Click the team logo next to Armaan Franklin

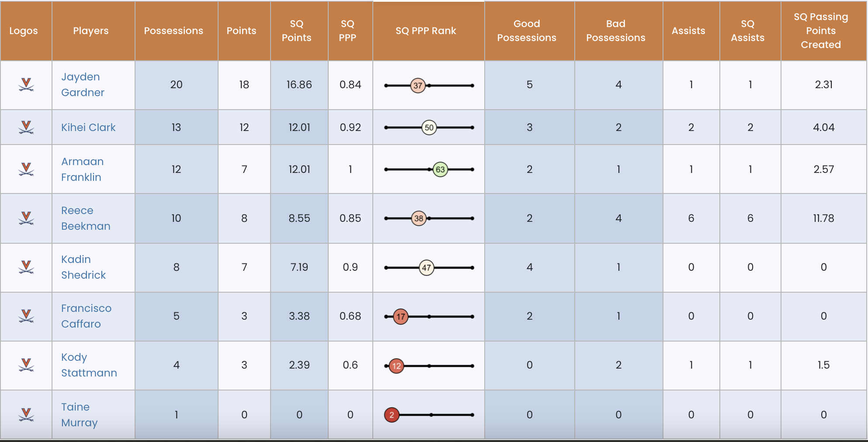pos(26,169)
